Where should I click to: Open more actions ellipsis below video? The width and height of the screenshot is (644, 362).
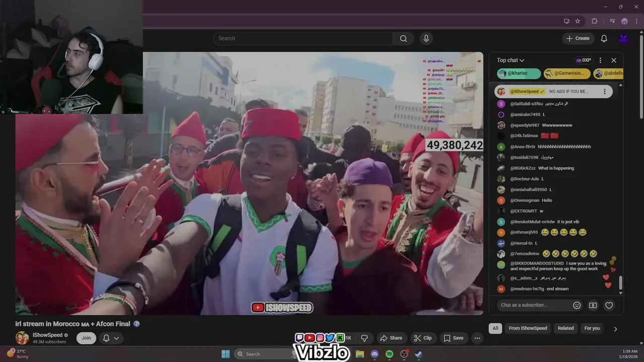477,338
